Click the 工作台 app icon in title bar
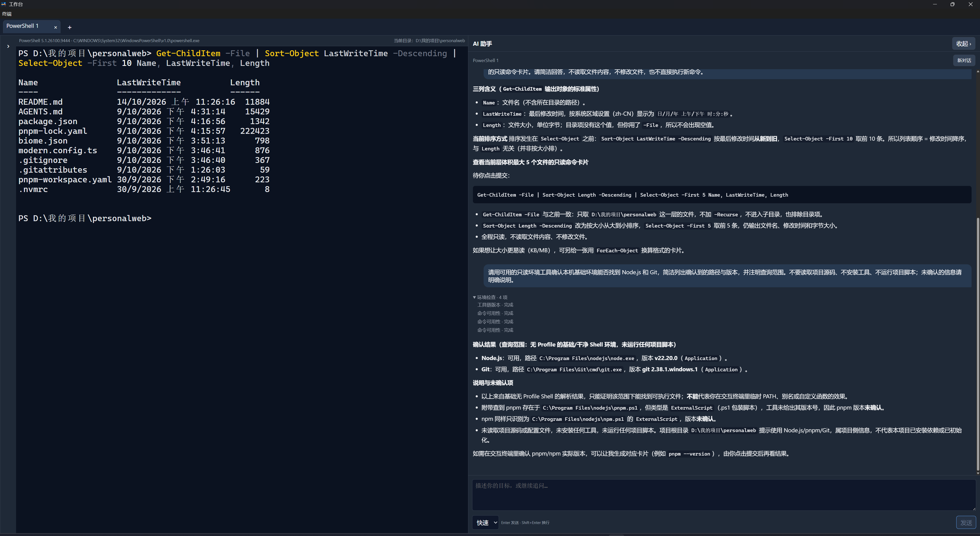The image size is (980, 536). (4, 4)
